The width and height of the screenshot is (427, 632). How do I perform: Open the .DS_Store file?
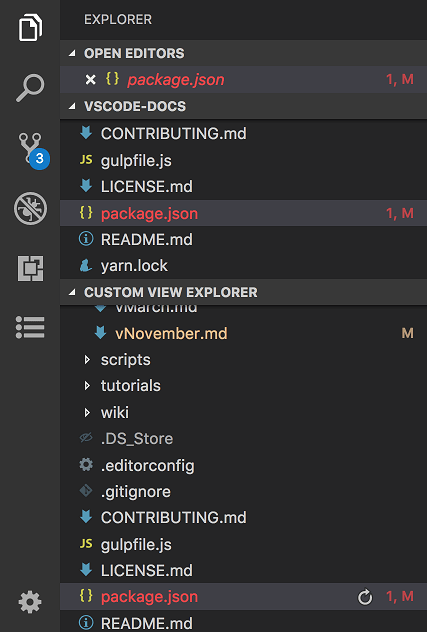coord(244,439)
